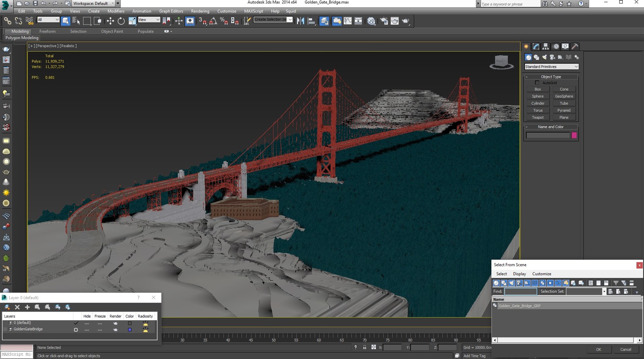Click the Mirror tool icon
This screenshot has width=644, height=359.
300,21
